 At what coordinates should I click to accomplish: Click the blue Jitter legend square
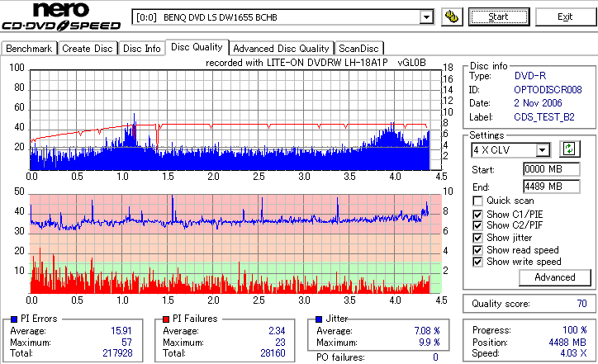[319, 319]
